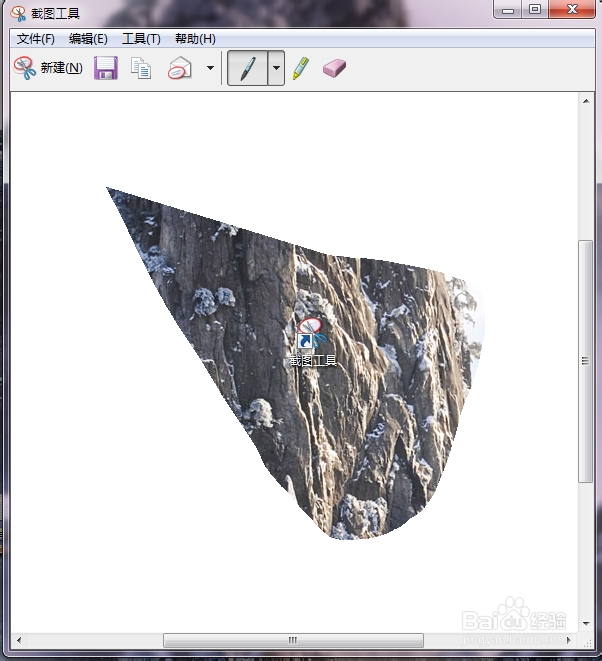Send the snip via the envelope icon
This screenshot has height=661, width=602.
tap(180, 68)
